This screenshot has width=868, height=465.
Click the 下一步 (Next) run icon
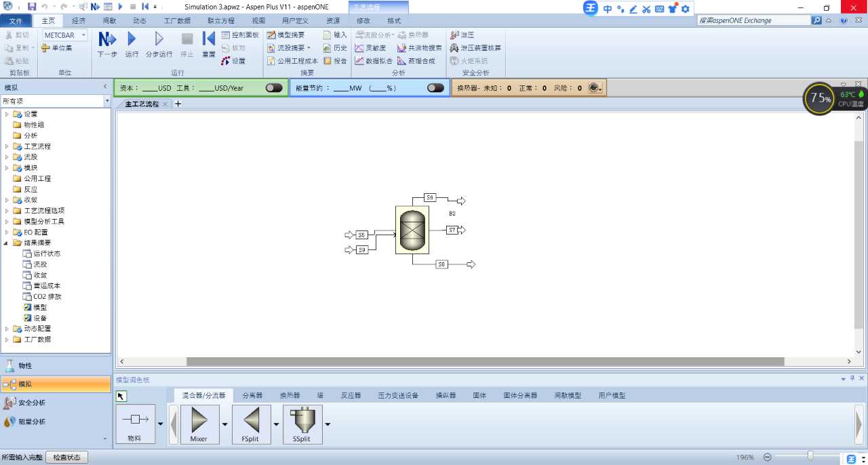(107, 39)
